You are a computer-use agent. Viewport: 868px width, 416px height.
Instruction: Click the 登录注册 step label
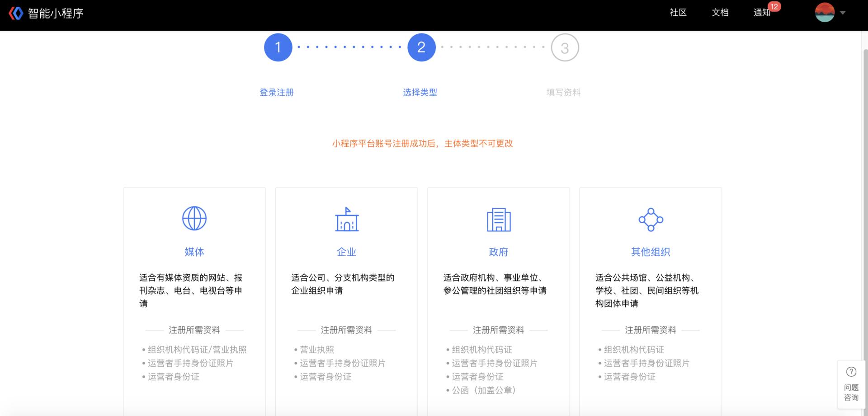(x=277, y=92)
